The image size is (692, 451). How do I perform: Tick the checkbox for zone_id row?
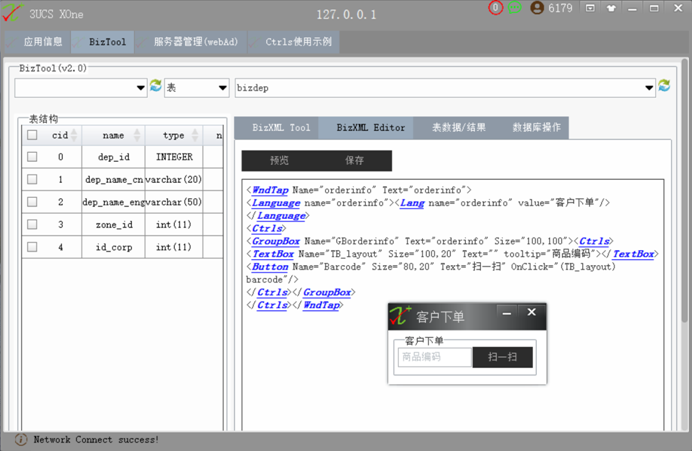pyautogui.click(x=32, y=224)
